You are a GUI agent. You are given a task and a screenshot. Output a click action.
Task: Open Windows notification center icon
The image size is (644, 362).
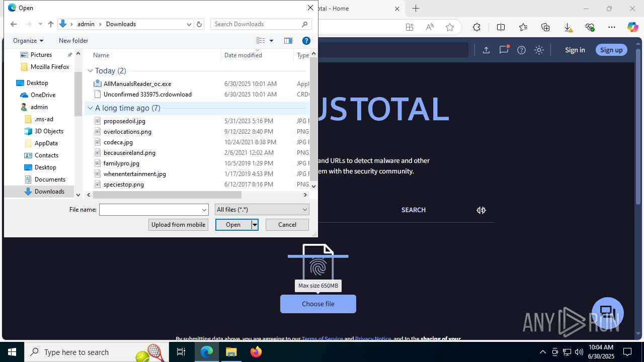627,352
